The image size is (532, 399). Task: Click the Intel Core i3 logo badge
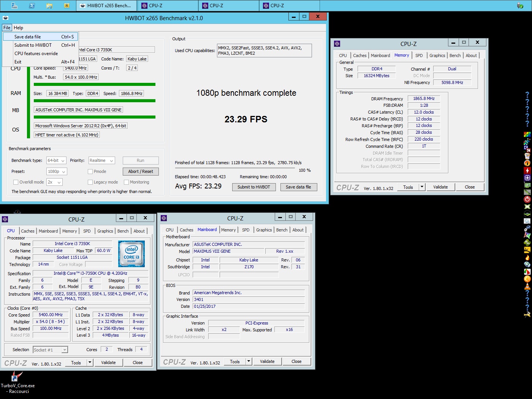(131, 253)
